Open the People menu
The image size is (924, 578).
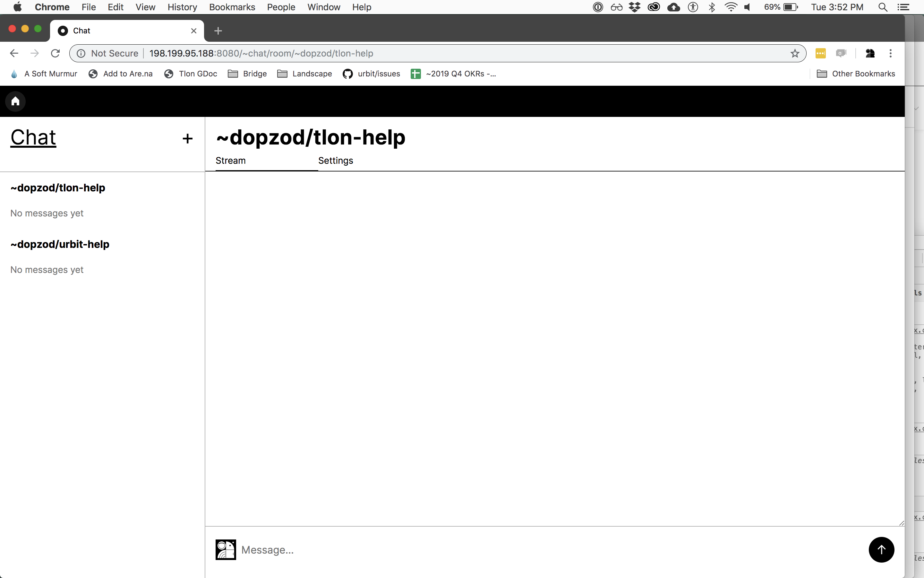point(281,7)
